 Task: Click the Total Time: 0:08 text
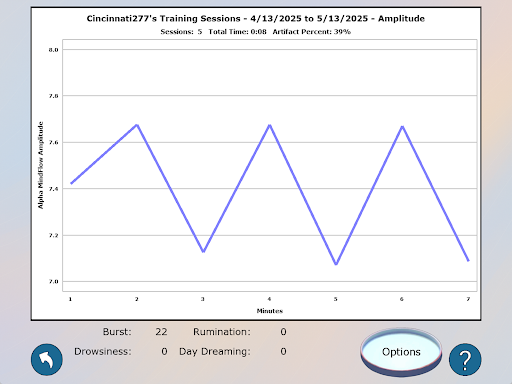(237, 32)
